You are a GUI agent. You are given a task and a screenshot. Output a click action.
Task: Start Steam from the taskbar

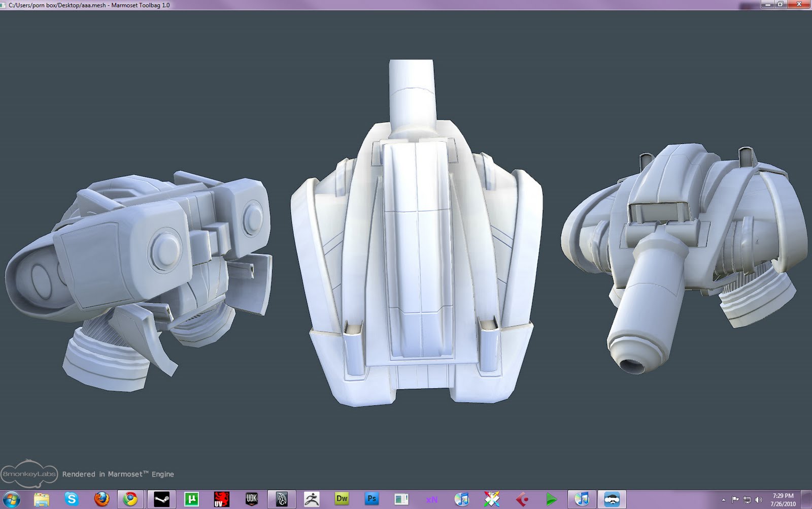tap(162, 499)
